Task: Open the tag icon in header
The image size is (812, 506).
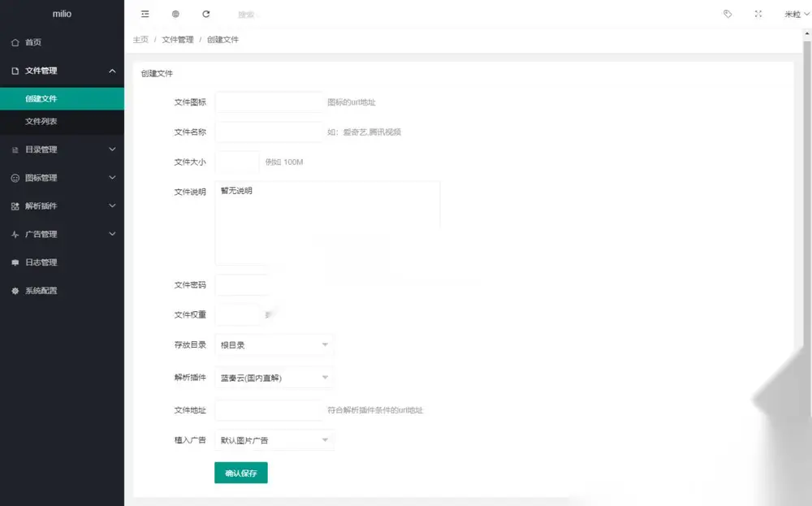Action: (728, 14)
